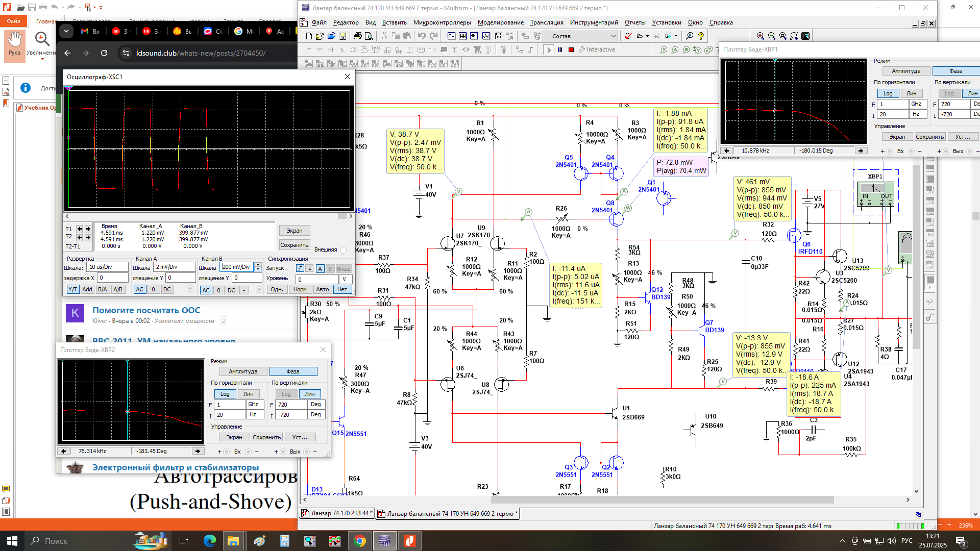Open the Инструментарий menu
Viewport: 980px width, 551px height.
594,22
